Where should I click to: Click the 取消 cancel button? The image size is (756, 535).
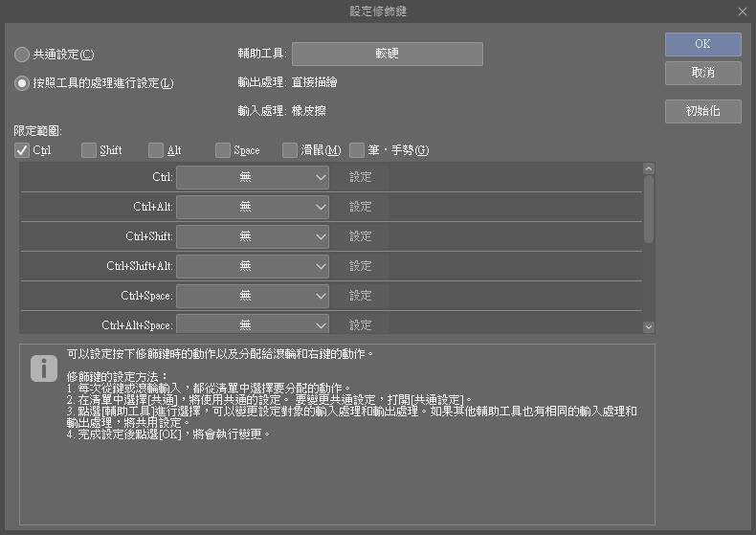(x=703, y=74)
